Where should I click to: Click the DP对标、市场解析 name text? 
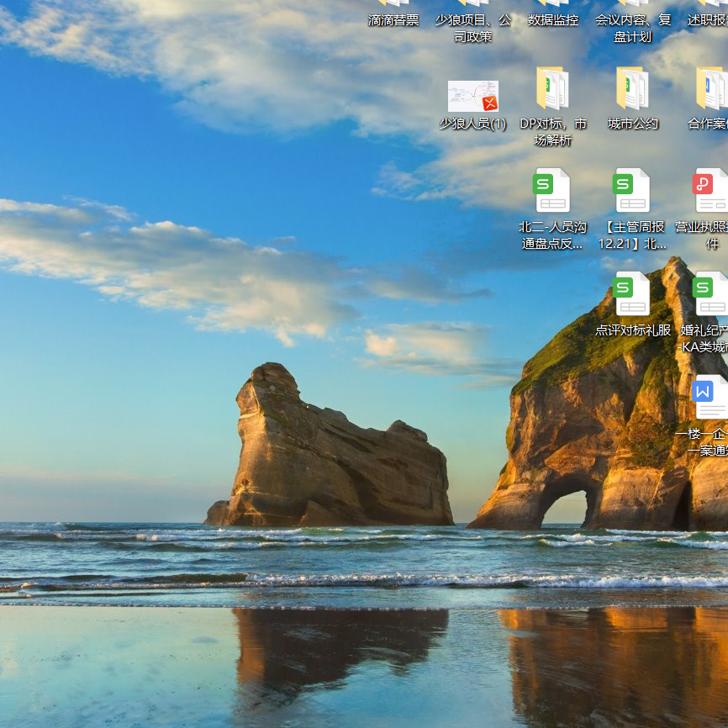(x=552, y=132)
